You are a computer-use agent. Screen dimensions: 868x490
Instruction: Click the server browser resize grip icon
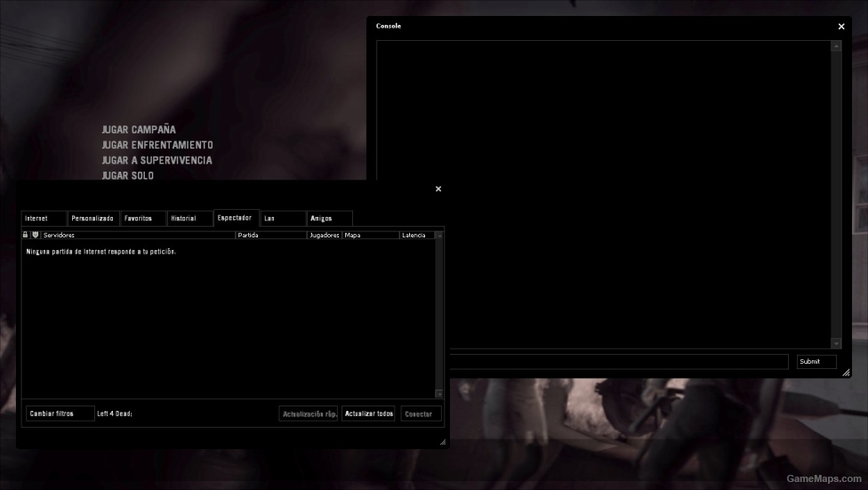click(x=442, y=442)
